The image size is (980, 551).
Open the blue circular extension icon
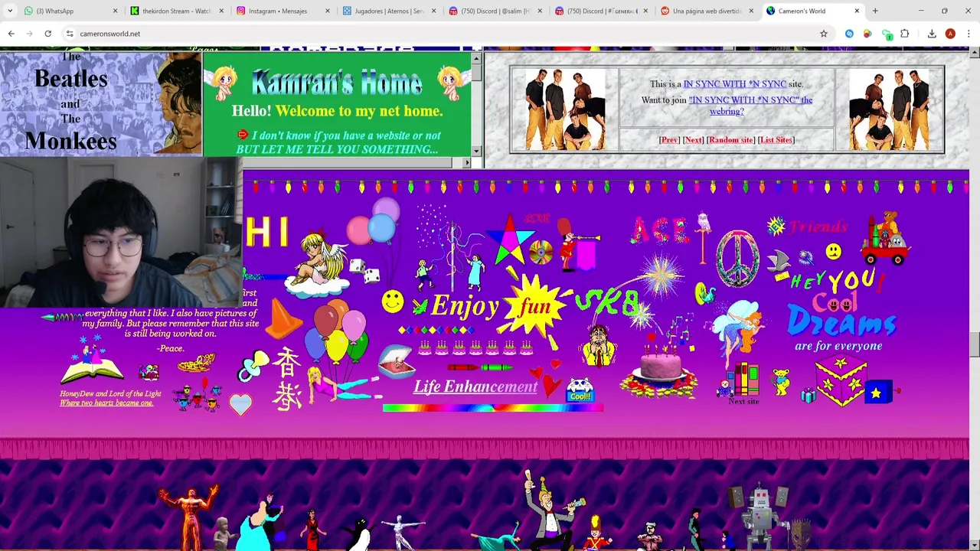click(x=849, y=34)
